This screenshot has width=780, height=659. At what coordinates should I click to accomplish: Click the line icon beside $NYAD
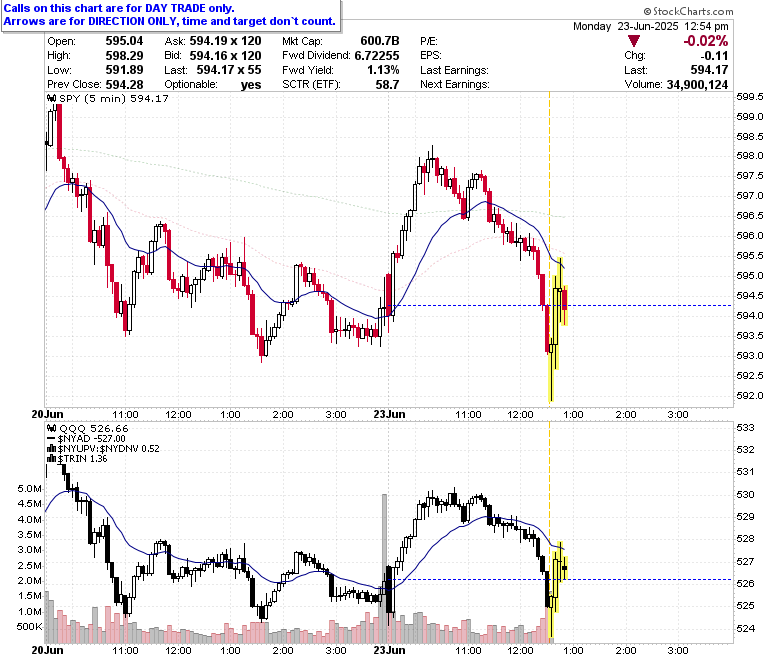(x=52, y=439)
